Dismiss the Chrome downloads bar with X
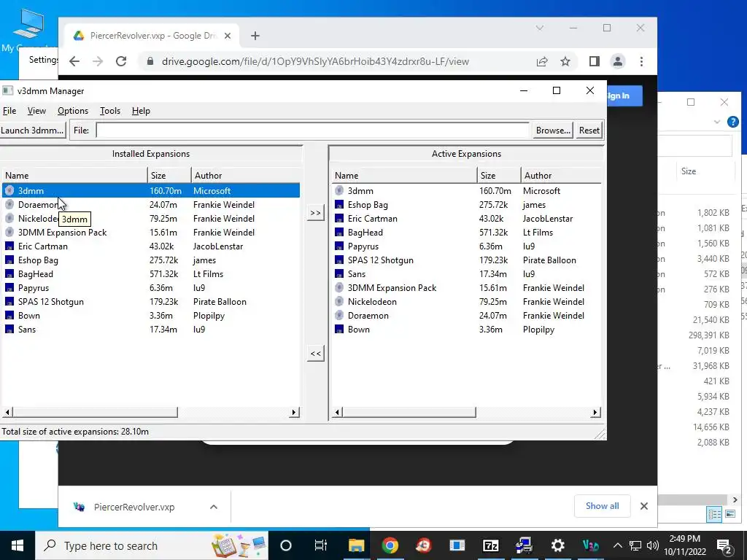The width and height of the screenshot is (747, 560). pos(644,506)
